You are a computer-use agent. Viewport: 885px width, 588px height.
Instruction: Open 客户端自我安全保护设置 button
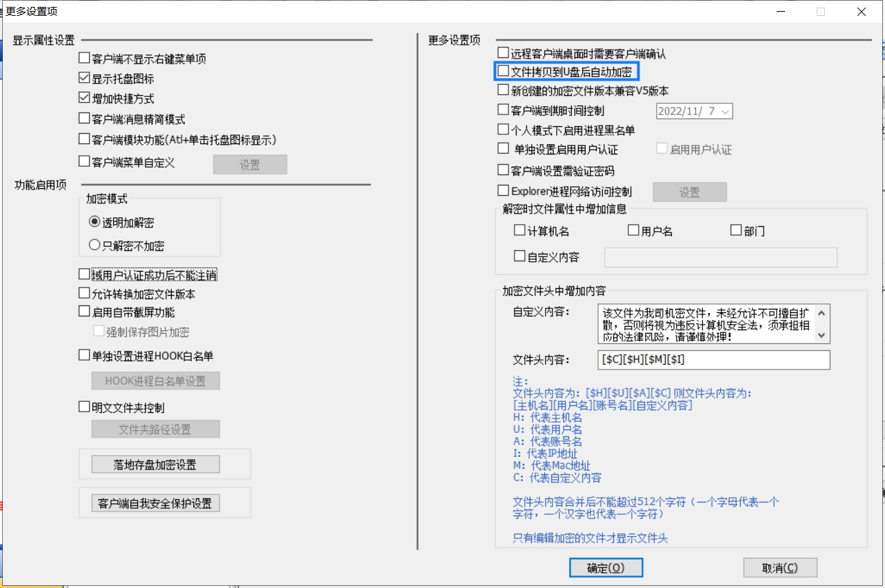(155, 503)
